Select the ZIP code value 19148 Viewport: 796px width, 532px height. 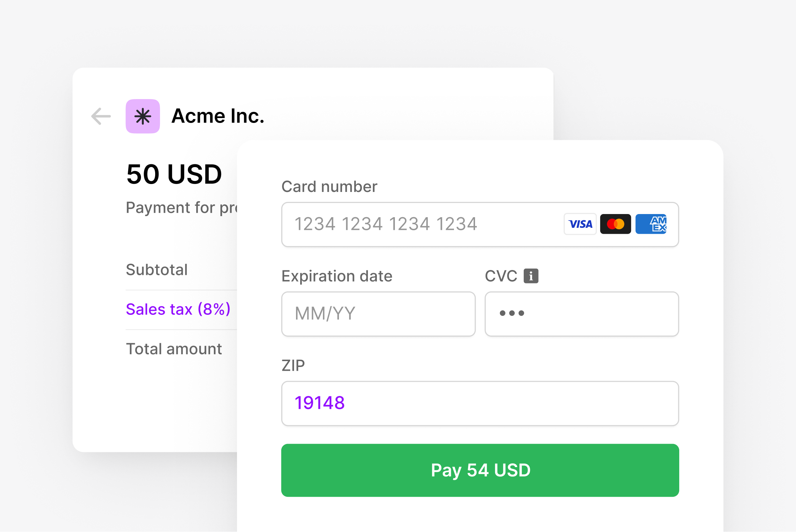(320, 403)
